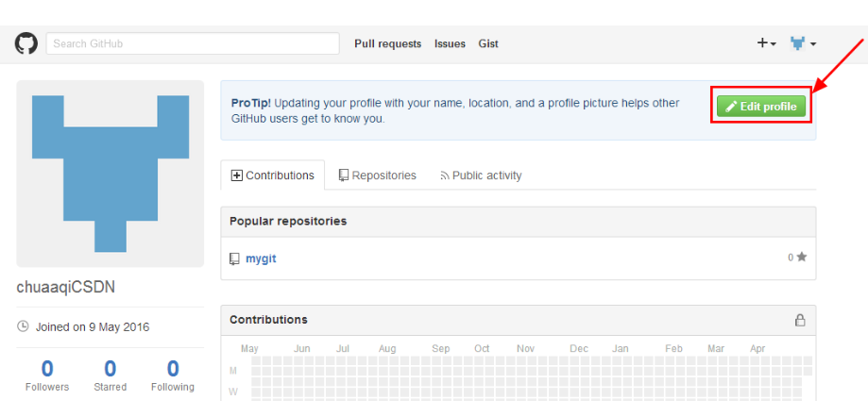
Task: Click the repository book icon beside mygit
Action: [235, 259]
